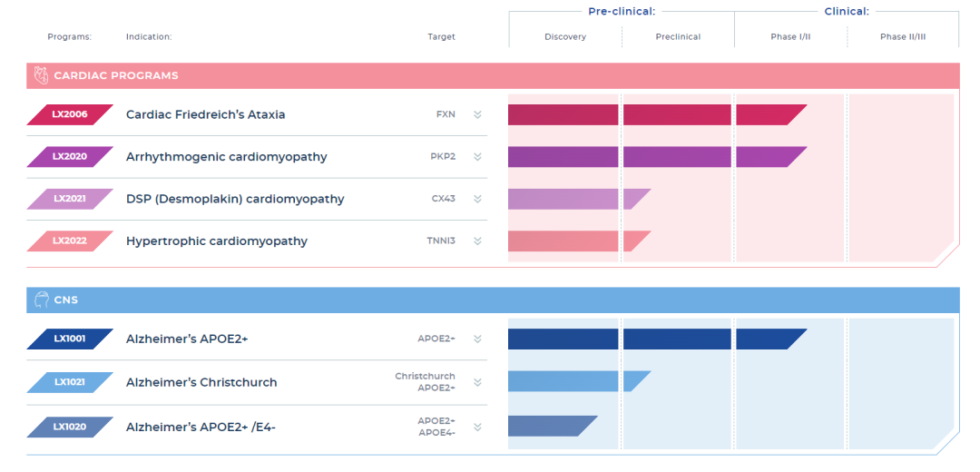Click the brain icon in CNS header
Image resolution: width=980 pixels, height=472 pixels.
41,300
